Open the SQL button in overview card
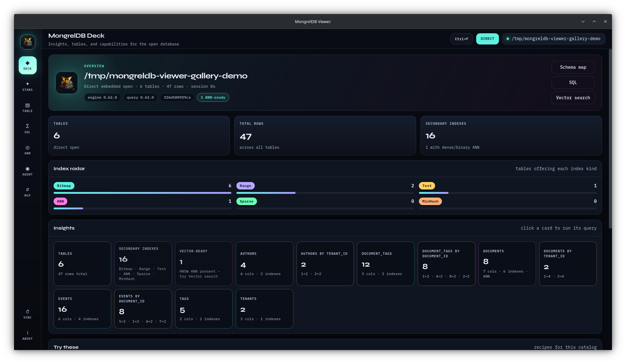Image resolution: width=626 pixels, height=364 pixels. click(573, 82)
